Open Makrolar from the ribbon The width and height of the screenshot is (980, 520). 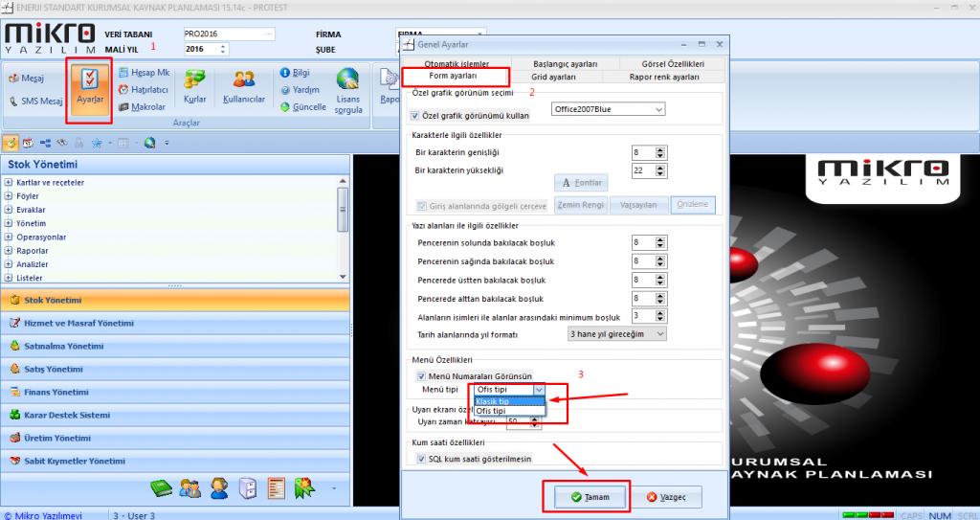pyautogui.click(x=143, y=107)
